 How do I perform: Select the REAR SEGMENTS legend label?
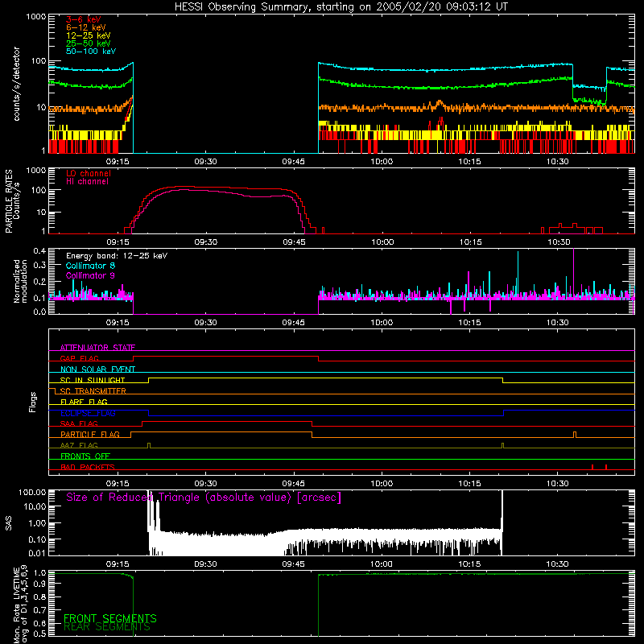[x=107, y=627]
